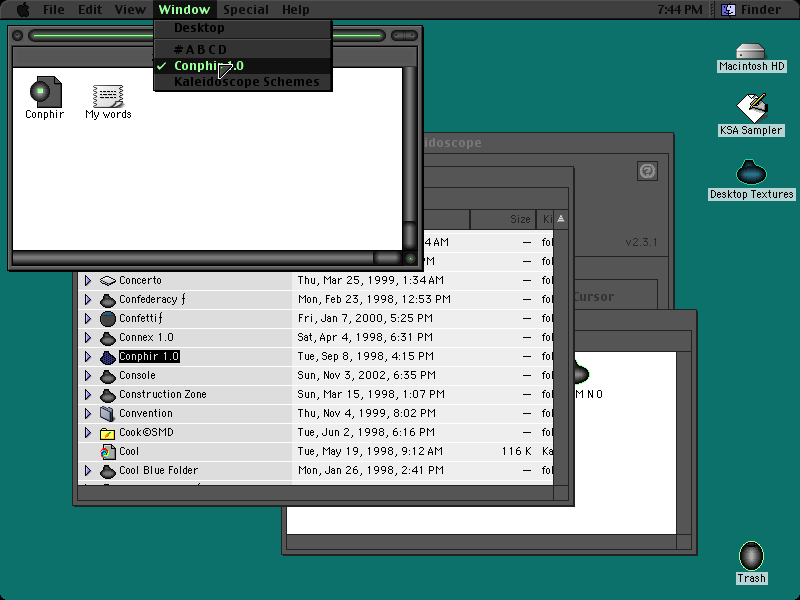Open the File menu
Viewport: 800px width, 600px height.
54,10
